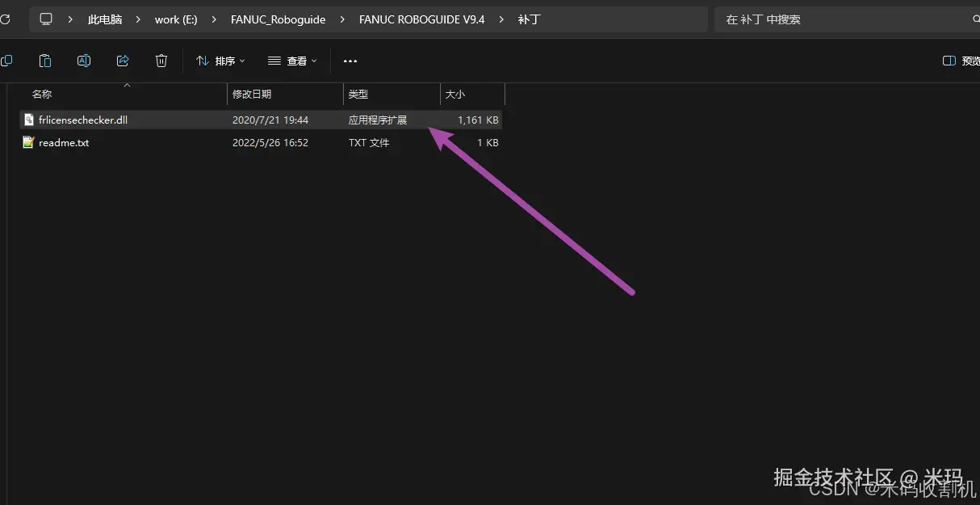This screenshot has height=505, width=980.
Task: Expand chevron after FANUC ROBOGUIDE V9.4
Action: tap(502, 19)
